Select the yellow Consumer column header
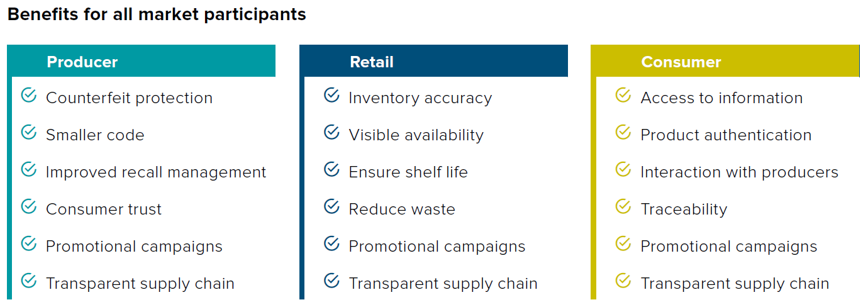 [x=725, y=61]
